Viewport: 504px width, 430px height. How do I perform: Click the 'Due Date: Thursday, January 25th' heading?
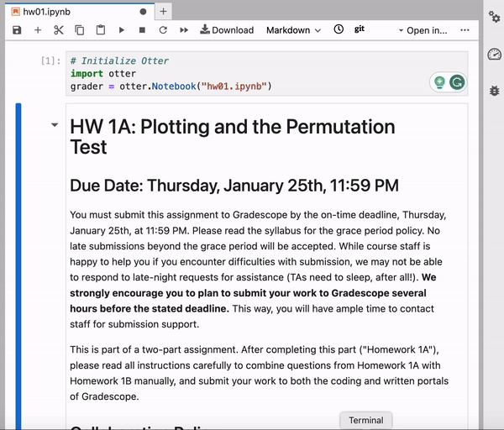(x=234, y=186)
